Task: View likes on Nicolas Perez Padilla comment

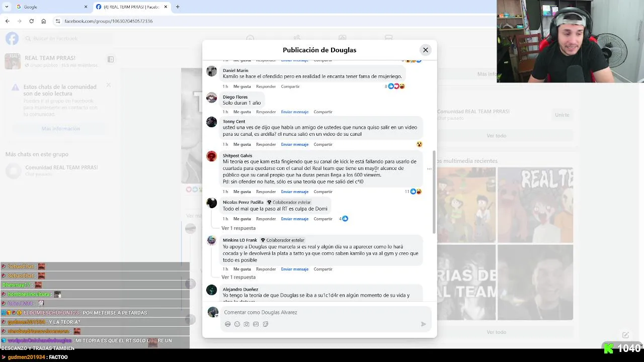Action: (344, 219)
